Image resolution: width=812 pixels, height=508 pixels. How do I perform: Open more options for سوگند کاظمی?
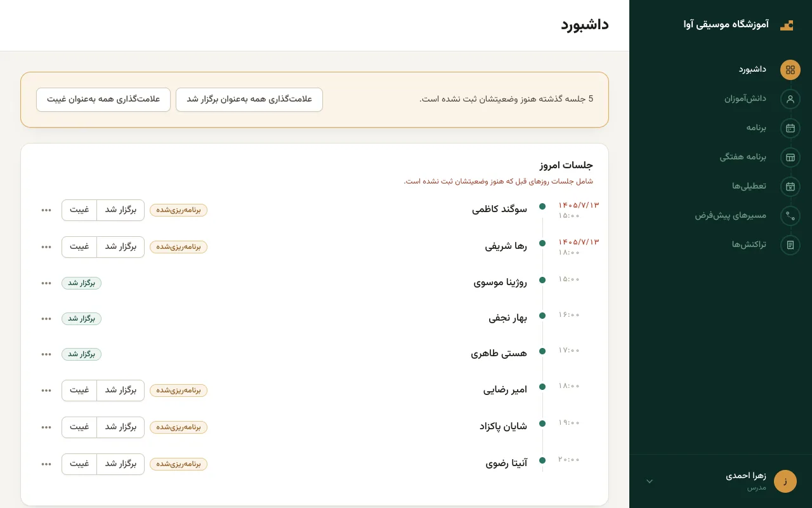pyautogui.click(x=46, y=210)
